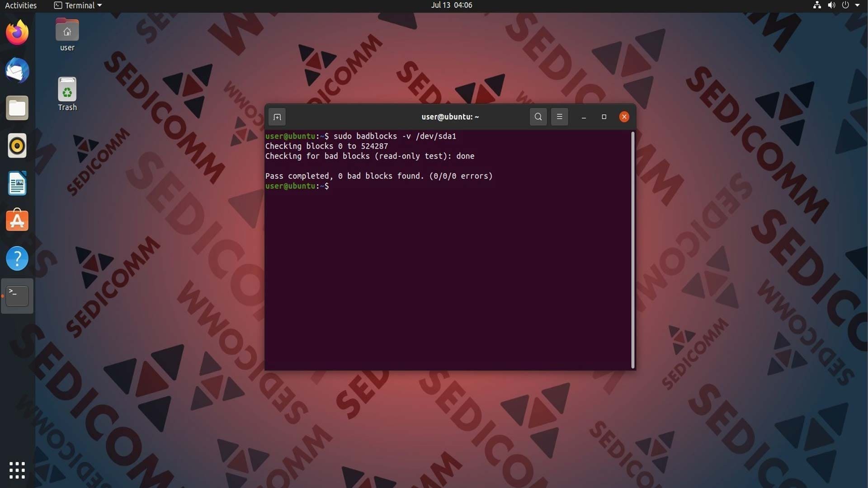Maximize the terminal window
The image size is (868, 488).
604,117
